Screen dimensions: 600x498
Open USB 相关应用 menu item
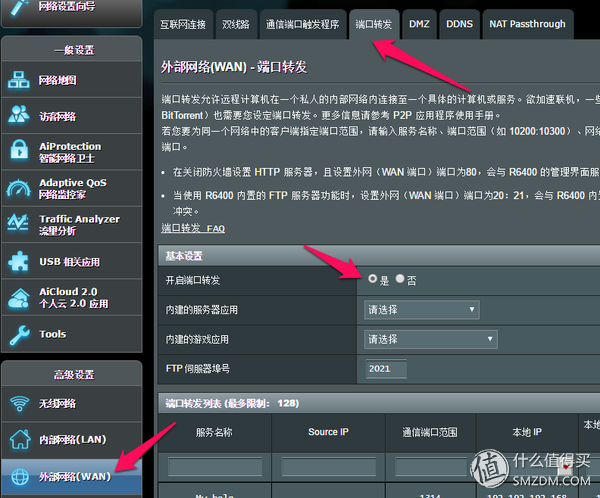pos(72,261)
